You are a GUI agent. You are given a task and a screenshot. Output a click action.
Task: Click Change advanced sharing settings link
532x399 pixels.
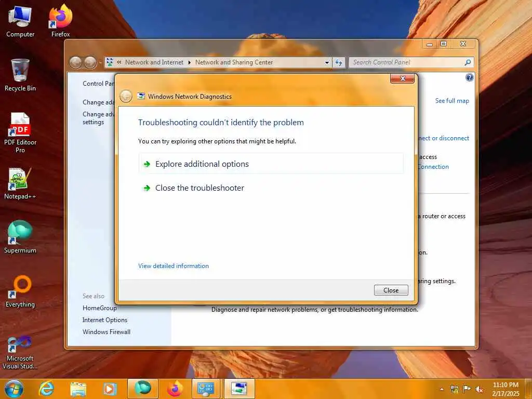pos(98,118)
